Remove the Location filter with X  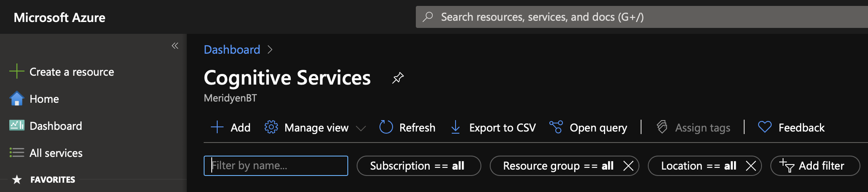point(751,166)
